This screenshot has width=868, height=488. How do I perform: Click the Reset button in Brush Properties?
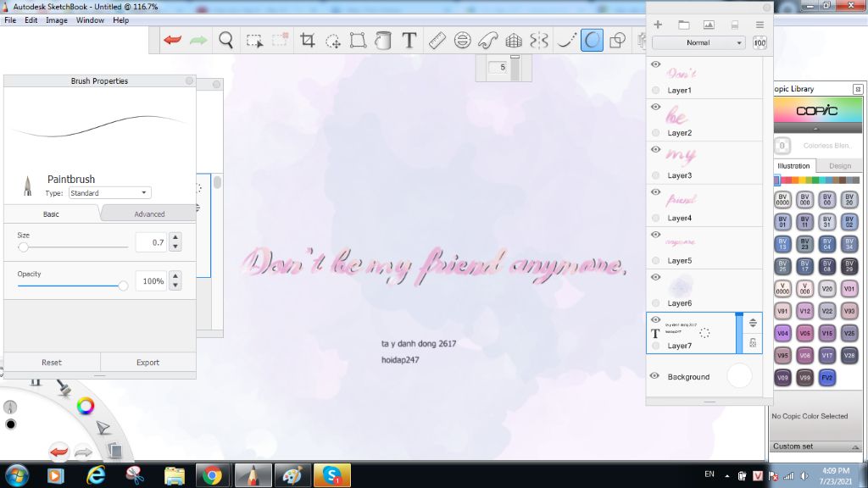(52, 363)
